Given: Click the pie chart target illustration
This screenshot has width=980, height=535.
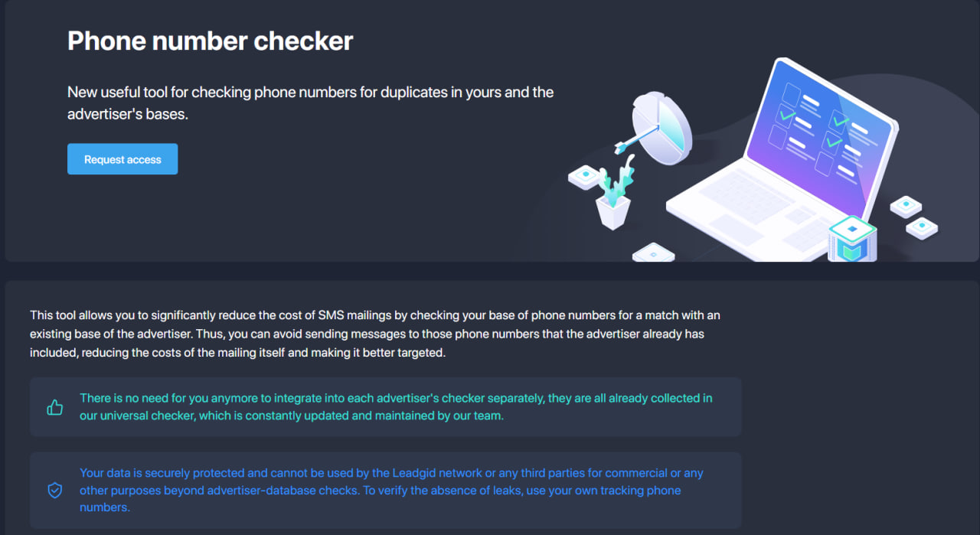Looking at the screenshot, I should coord(662,128).
